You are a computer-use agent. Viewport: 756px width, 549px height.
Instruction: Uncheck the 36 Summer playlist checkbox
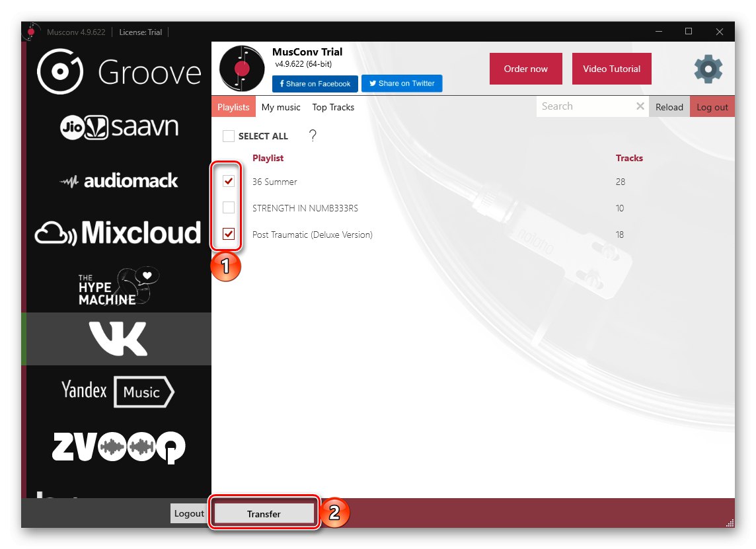click(x=229, y=181)
